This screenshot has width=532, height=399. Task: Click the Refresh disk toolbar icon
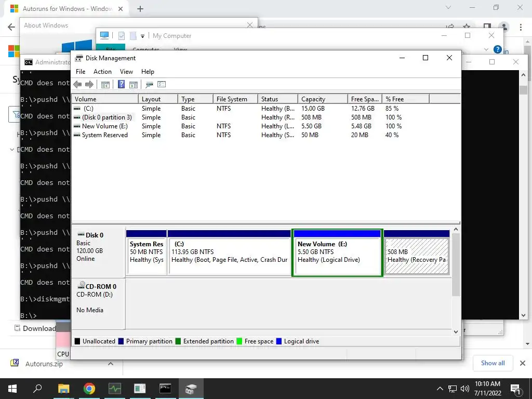149,85
